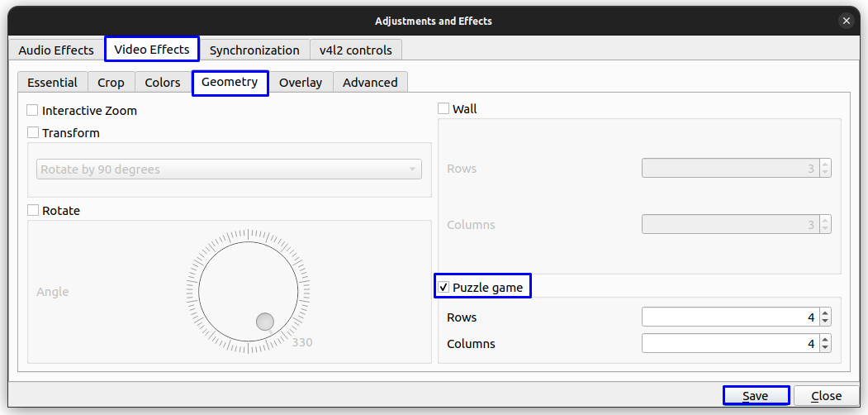
Task: Open the Rotate by 90 degrees dropdown
Action: click(x=230, y=169)
